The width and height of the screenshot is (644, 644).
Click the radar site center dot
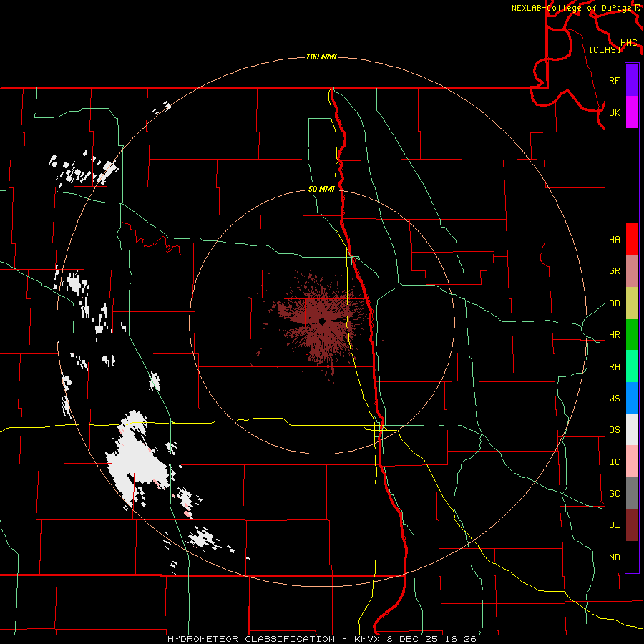[x=322, y=322]
